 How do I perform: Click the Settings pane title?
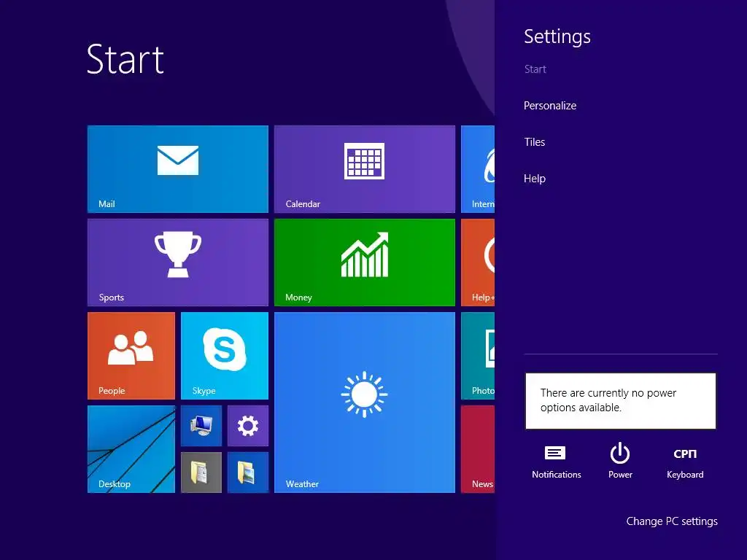pos(557,37)
